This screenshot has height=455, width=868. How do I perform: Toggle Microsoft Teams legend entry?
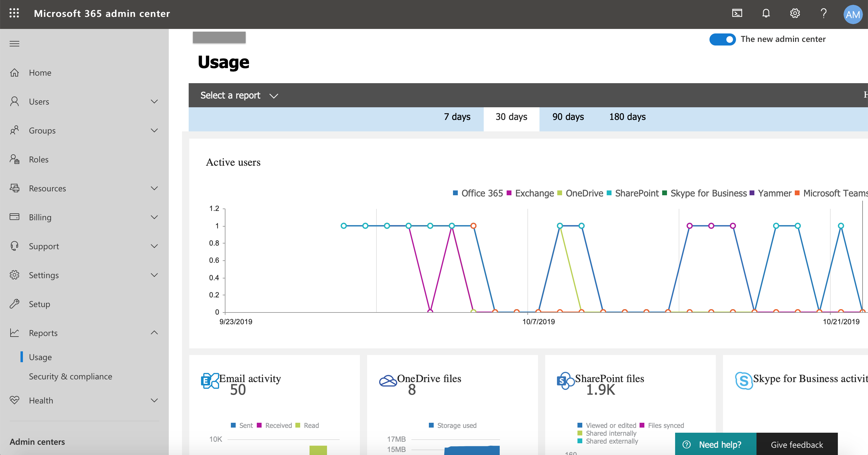click(831, 193)
